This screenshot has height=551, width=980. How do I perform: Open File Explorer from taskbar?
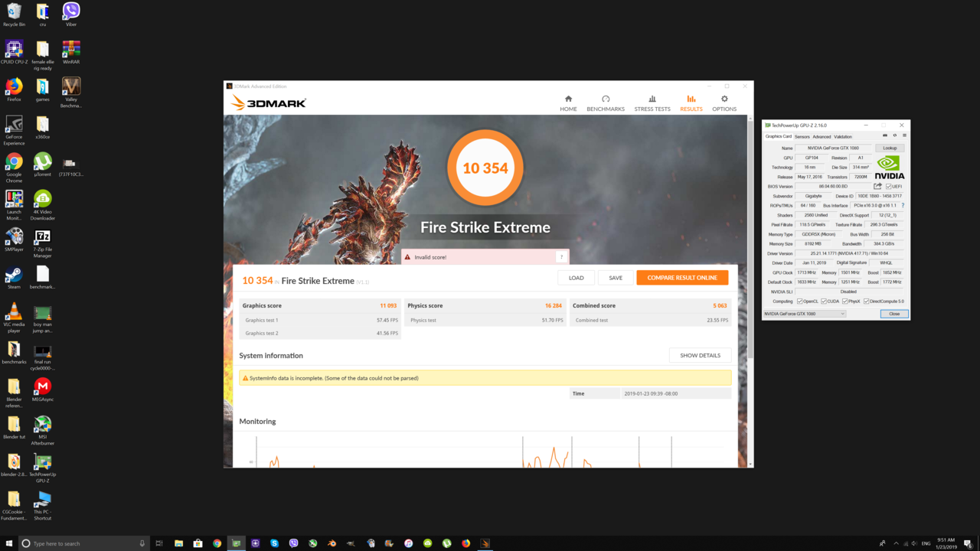(x=178, y=543)
